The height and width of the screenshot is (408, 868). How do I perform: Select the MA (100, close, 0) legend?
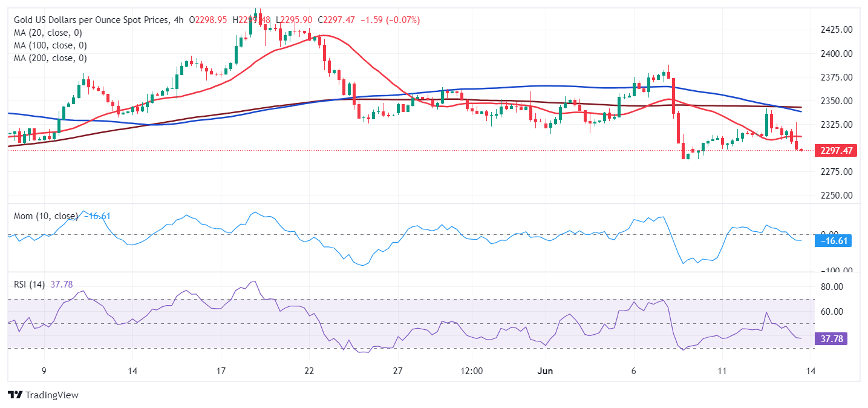coord(50,45)
